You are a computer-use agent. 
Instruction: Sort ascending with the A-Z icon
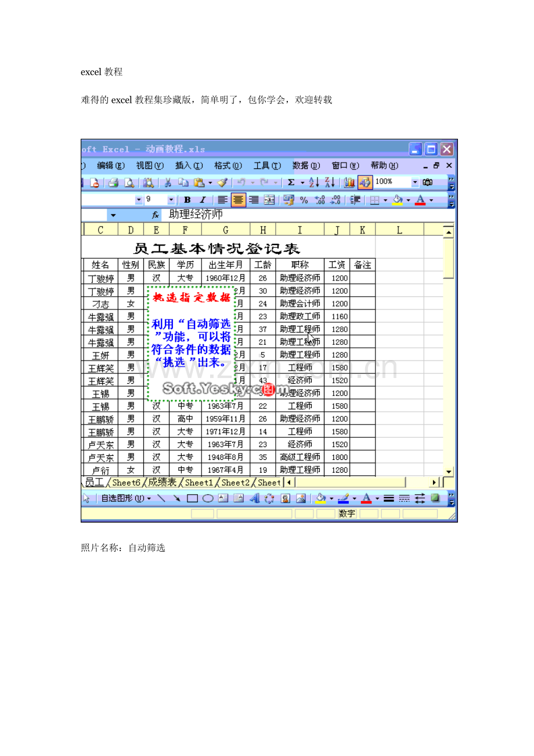(x=314, y=182)
